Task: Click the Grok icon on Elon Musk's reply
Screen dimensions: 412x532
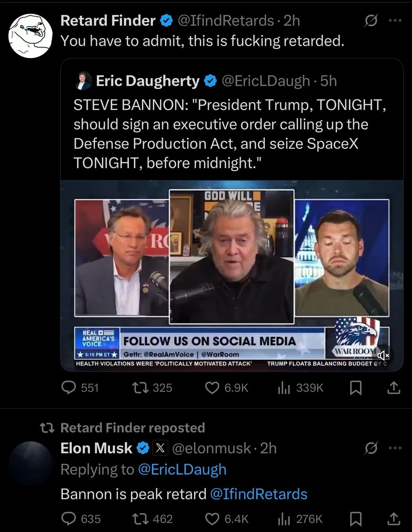Action: click(371, 448)
